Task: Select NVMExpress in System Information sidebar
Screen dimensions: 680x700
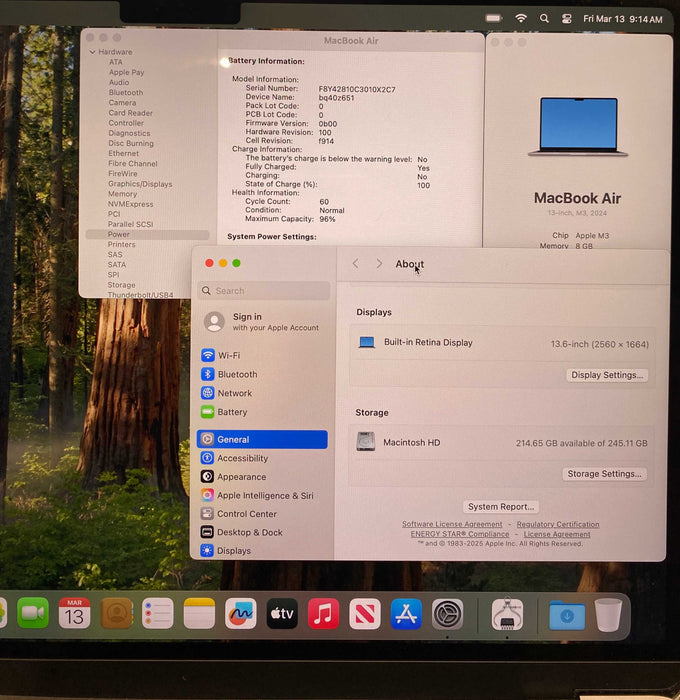Action: [130, 204]
